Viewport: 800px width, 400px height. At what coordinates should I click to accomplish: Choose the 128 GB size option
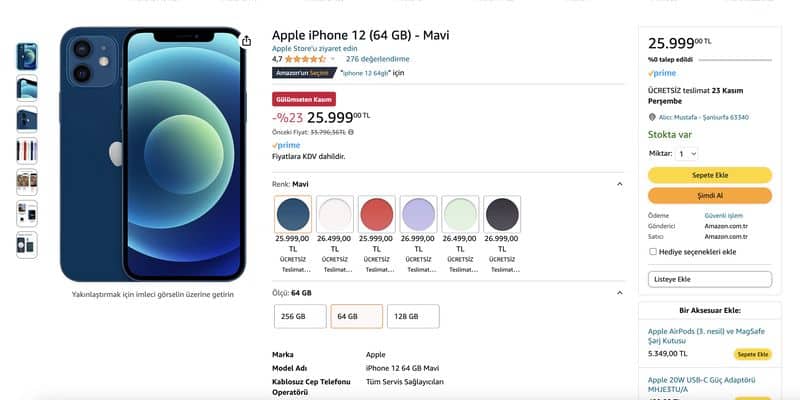tap(413, 316)
